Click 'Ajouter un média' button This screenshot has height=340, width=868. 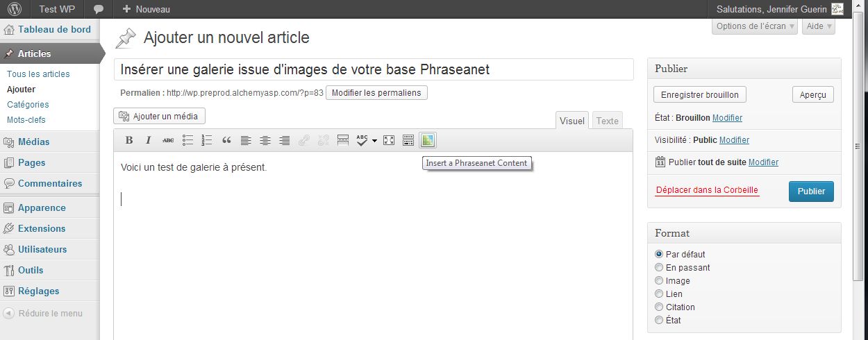[x=159, y=116]
